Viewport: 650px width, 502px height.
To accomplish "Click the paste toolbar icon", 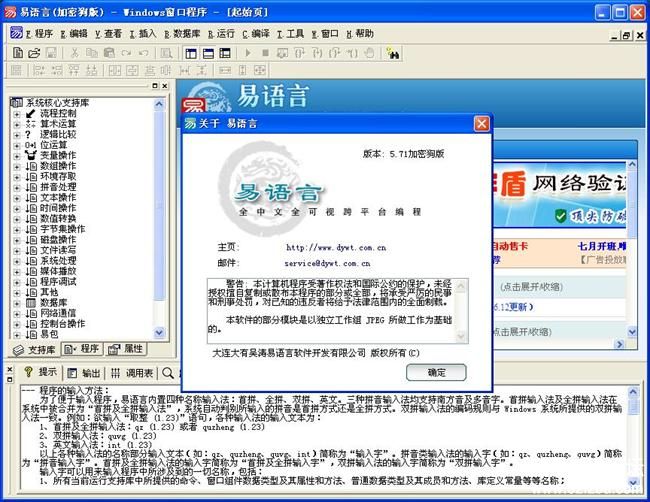I will (109, 53).
